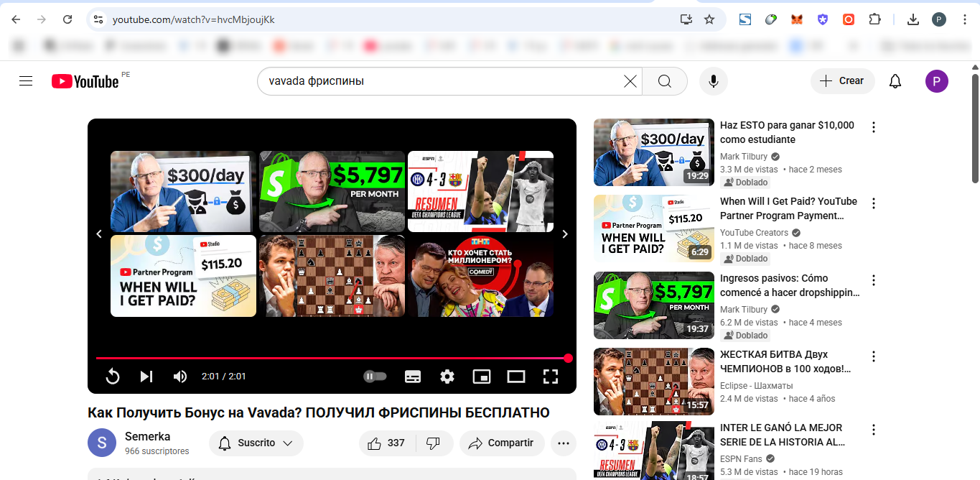
Task: Click the magnifier search button
Action: pos(665,81)
